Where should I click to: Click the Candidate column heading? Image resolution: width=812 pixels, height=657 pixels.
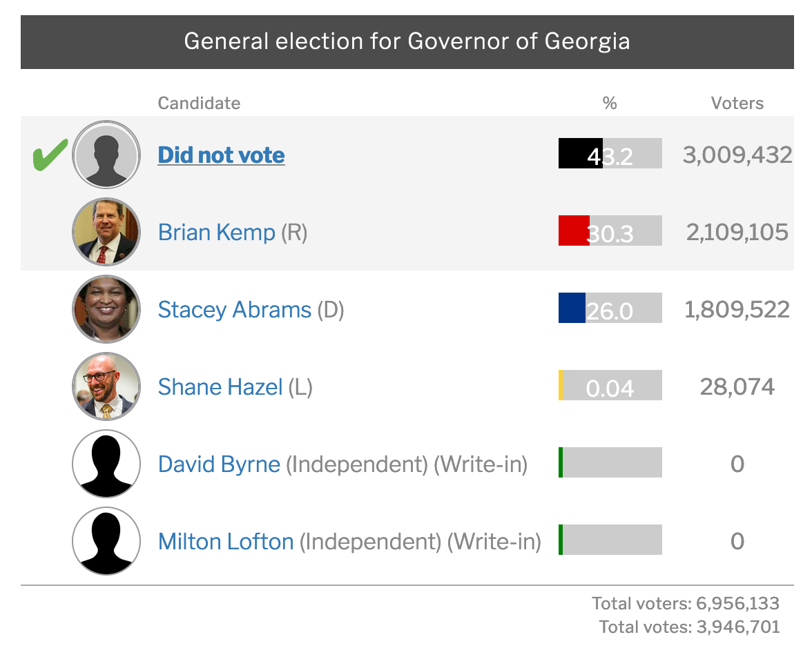click(199, 103)
